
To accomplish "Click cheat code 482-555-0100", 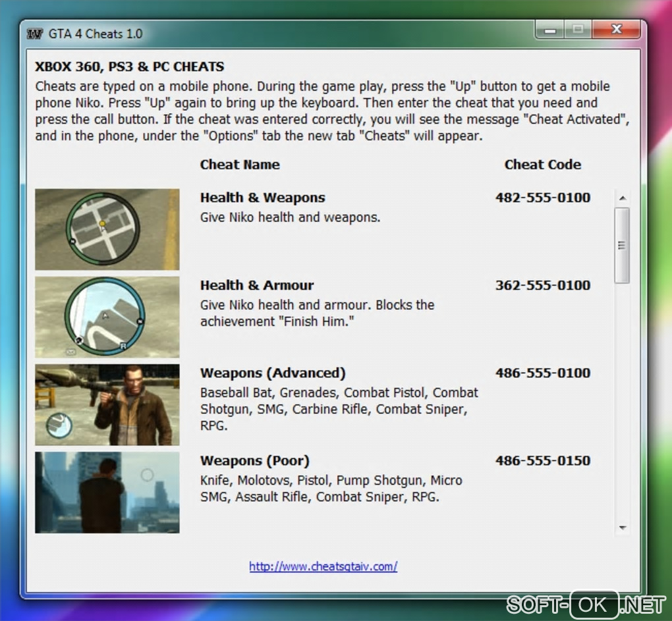I will pos(543,198).
